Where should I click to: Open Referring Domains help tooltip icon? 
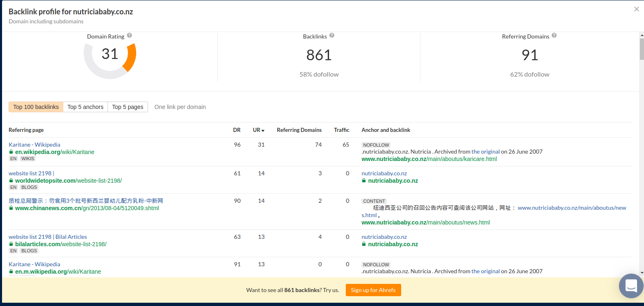554,36
